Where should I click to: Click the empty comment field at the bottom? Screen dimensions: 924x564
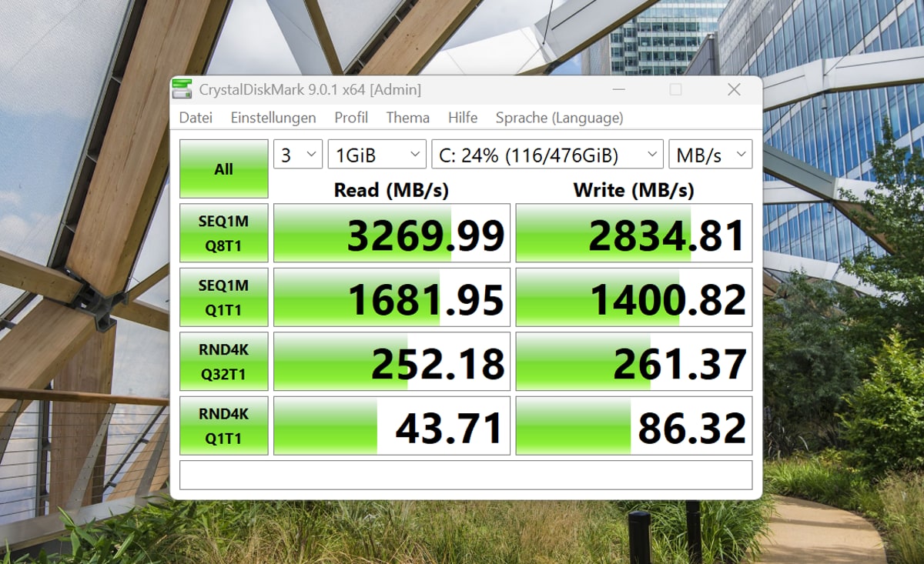coord(466,476)
